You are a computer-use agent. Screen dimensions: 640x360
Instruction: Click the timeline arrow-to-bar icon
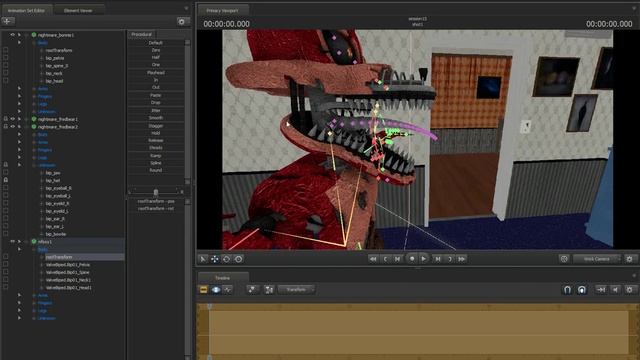pyautogui.click(x=601, y=289)
